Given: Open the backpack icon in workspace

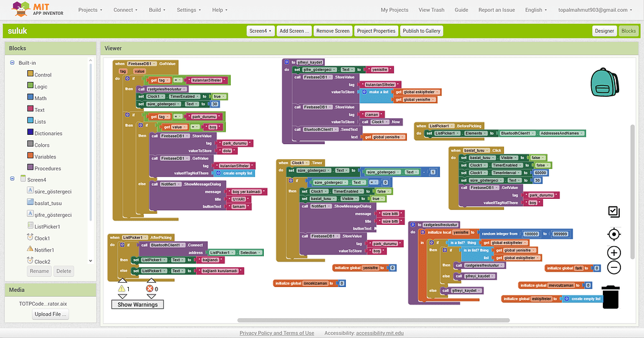Looking at the screenshot, I should pos(602,81).
